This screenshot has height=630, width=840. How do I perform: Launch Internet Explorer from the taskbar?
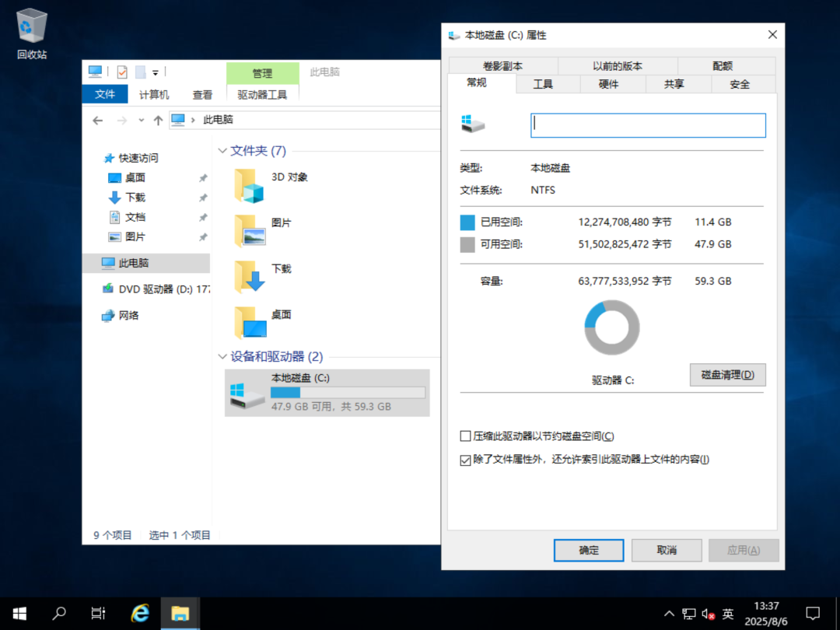[x=139, y=613]
